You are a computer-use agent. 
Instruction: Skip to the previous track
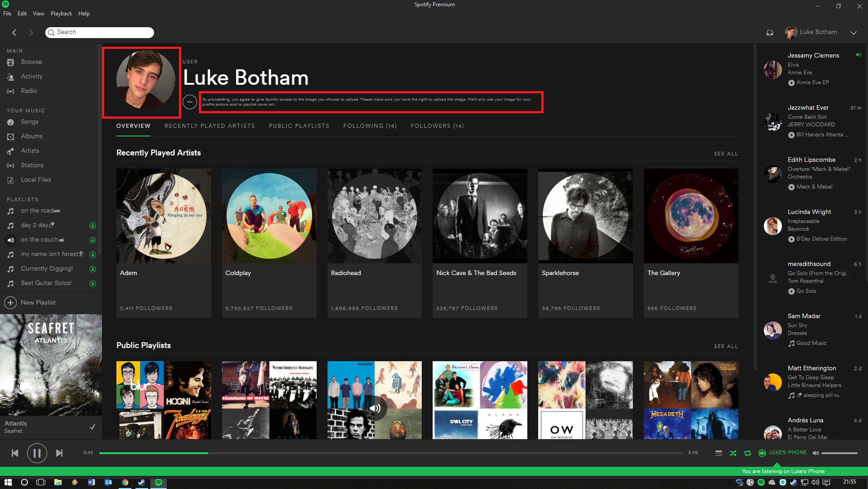15,453
